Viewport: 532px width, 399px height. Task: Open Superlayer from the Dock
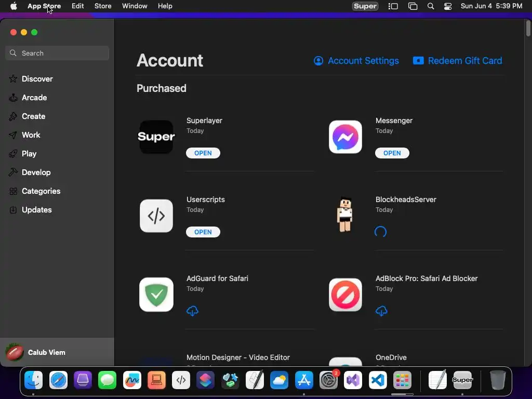[x=462, y=380]
